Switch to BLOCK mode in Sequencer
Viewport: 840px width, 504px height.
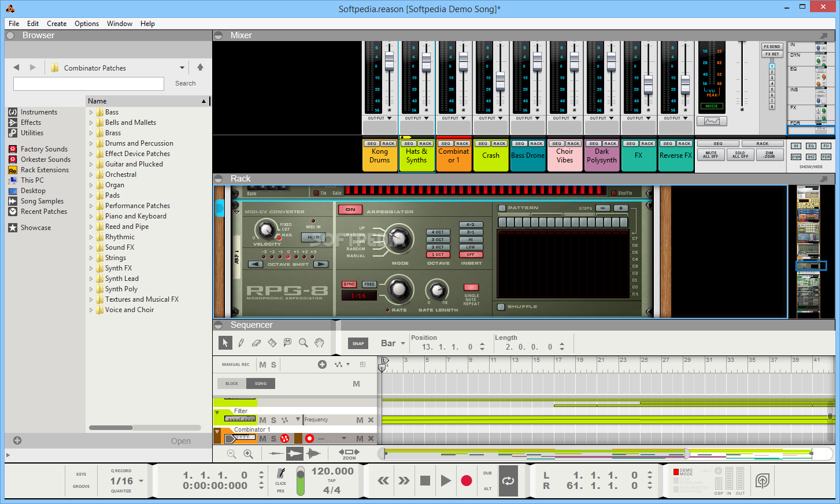(x=232, y=383)
